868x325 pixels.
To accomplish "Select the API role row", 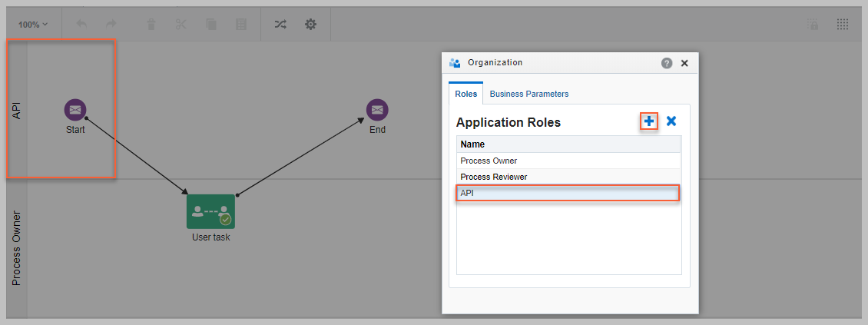I will (568, 193).
